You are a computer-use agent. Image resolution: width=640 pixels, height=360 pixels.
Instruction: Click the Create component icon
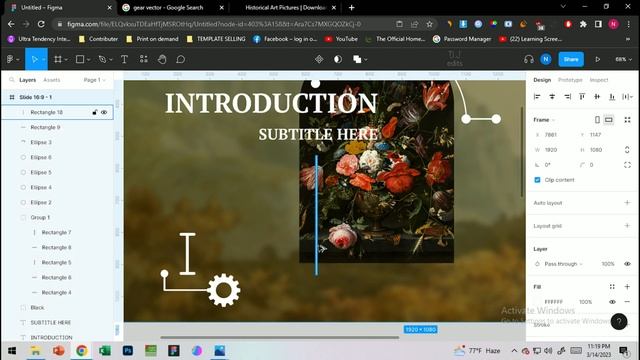pos(319,60)
